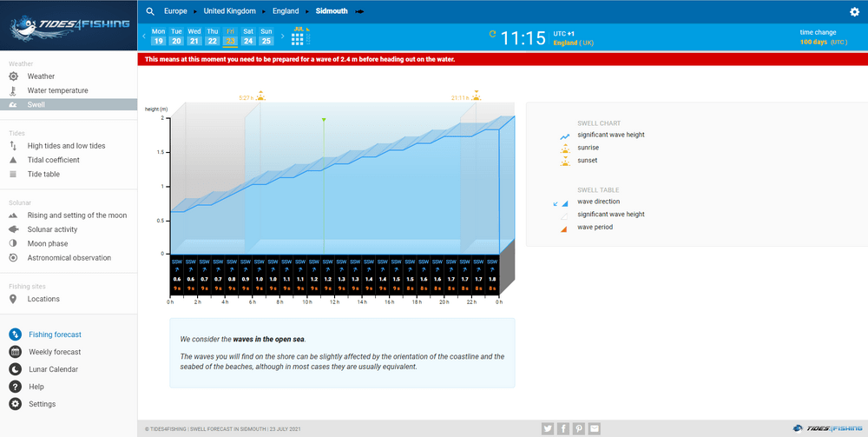This screenshot has width=868, height=437.
Task: Click the Facebook share icon
Action: pyautogui.click(x=563, y=428)
